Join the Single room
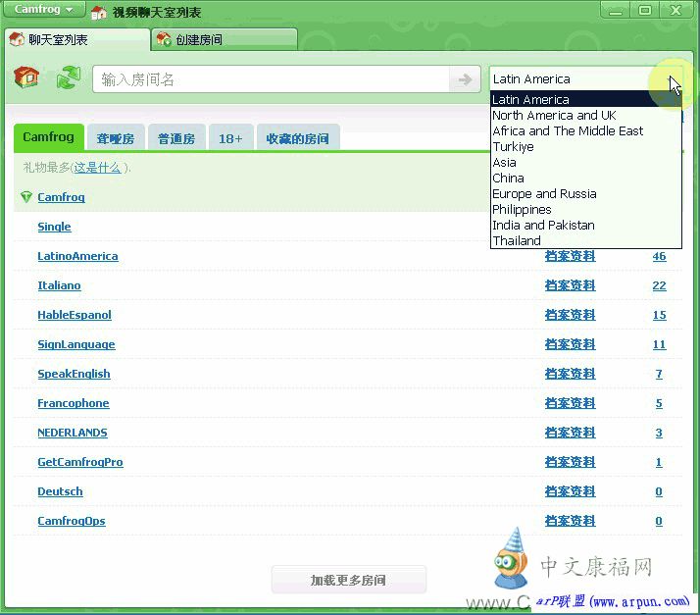This screenshot has width=700, height=615. click(54, 227)
